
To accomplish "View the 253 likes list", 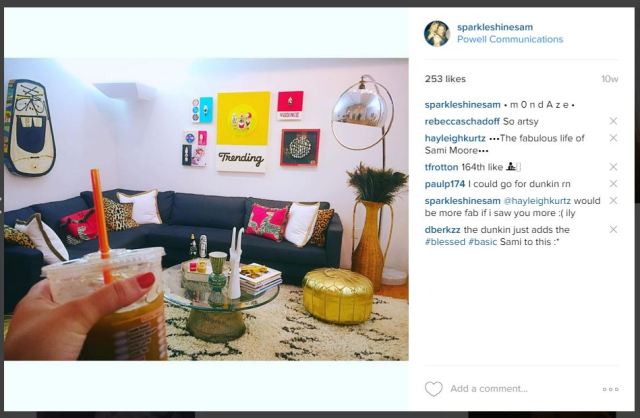I will (445, 79).
